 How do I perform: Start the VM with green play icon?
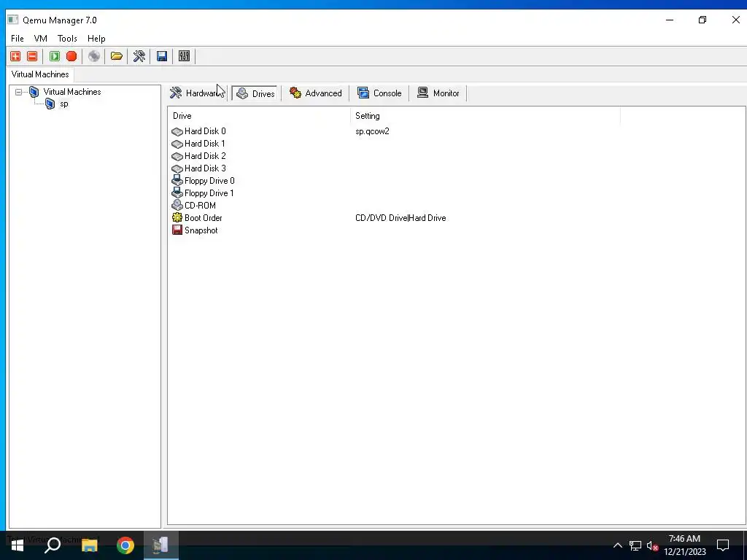(55, 56)
